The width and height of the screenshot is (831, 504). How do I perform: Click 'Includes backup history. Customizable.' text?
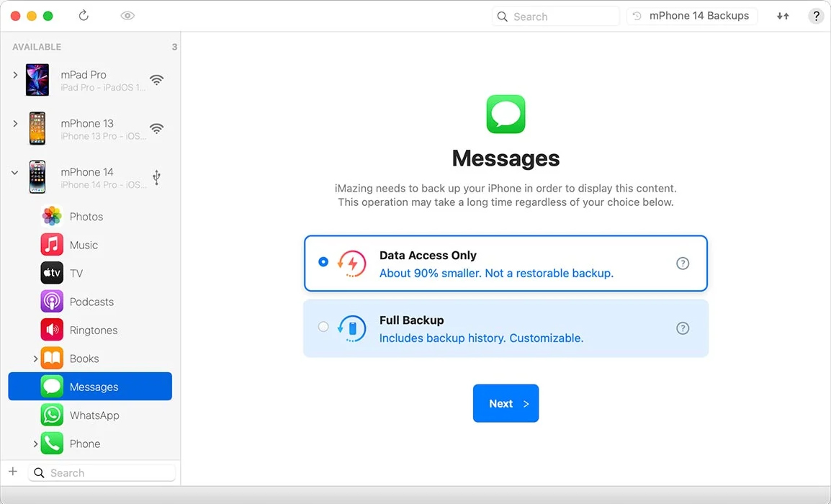point(481,338)
